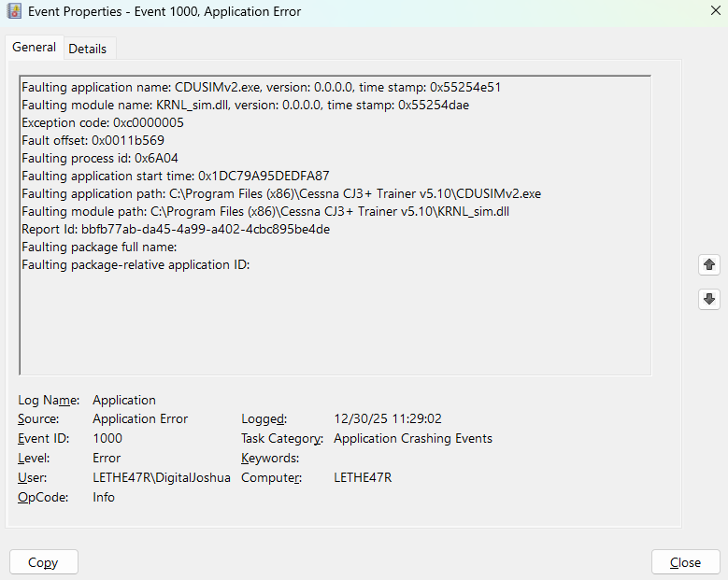Image resolution: width=728 pixels, height=580 pixels.
Task: Go to next event with down arrow
Action: tap(709, 299)
